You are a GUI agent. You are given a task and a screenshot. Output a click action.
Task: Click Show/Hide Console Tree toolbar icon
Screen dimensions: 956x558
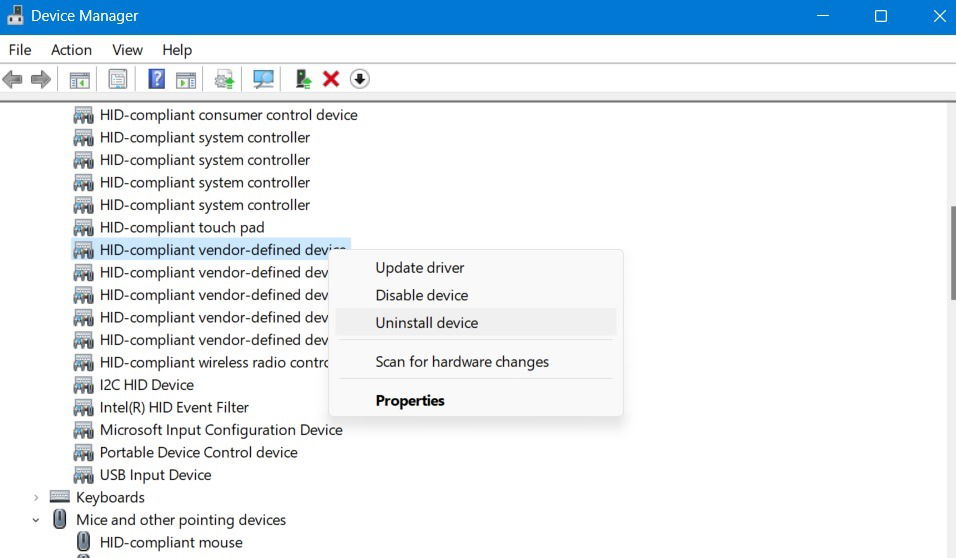click(x=79, y=79)
